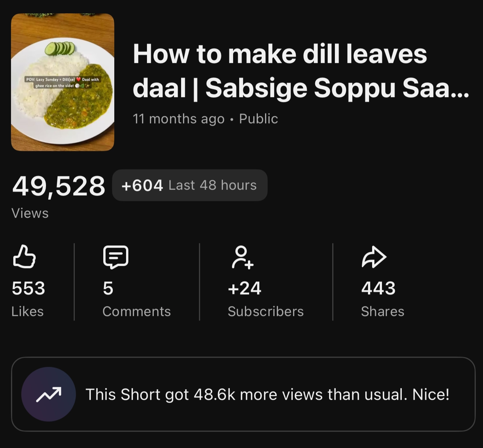Select the Comments speech bubble icon
This screenshot has height=448, width=483.
(116, 257)
